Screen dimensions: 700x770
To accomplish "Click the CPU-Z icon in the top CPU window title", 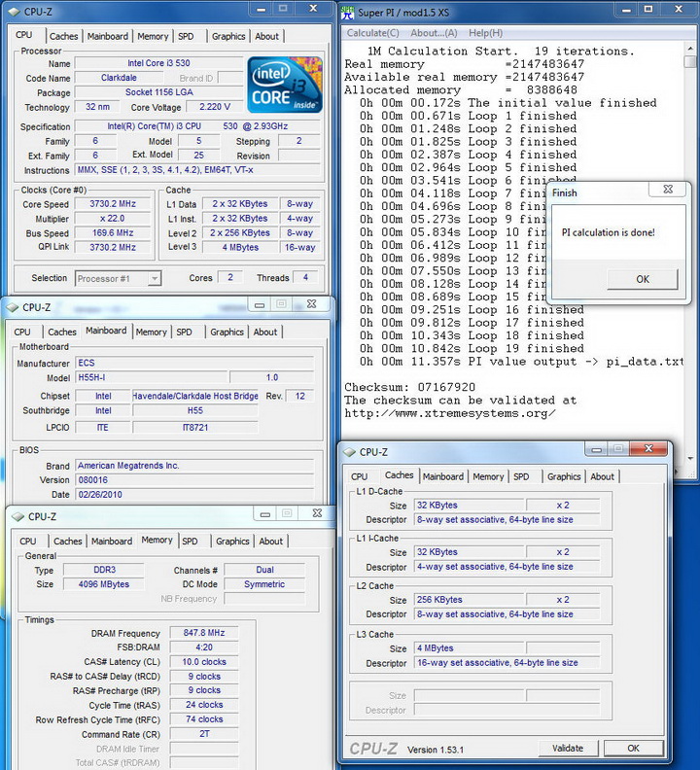I will coord(14,12).
